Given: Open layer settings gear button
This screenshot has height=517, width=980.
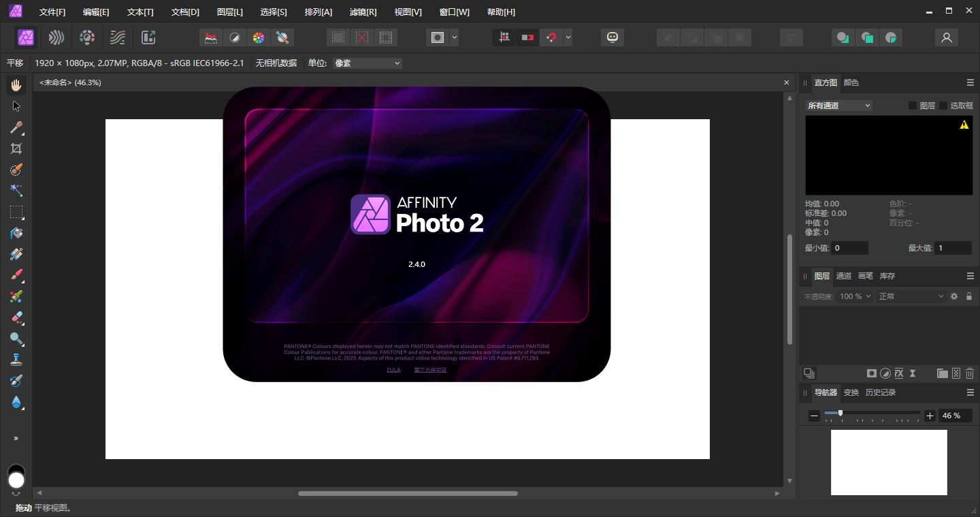Looking at the screenshot, I should (954, 296).
